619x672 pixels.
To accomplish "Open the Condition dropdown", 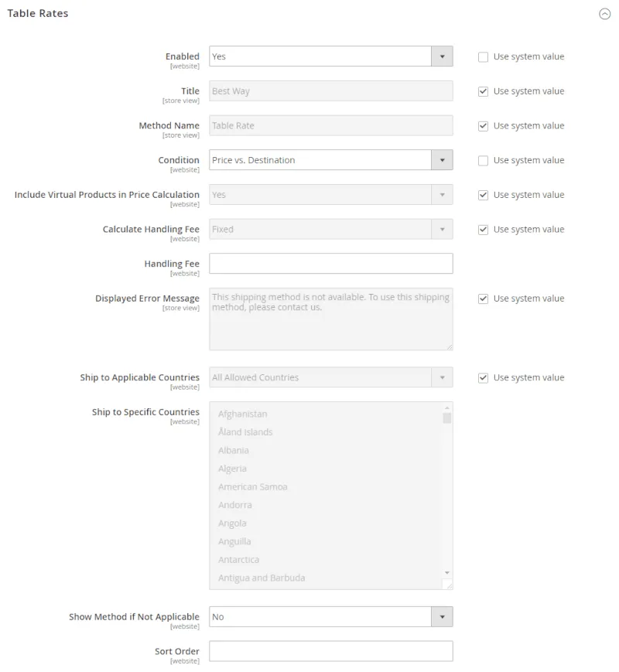I will [x=442, y=160].
